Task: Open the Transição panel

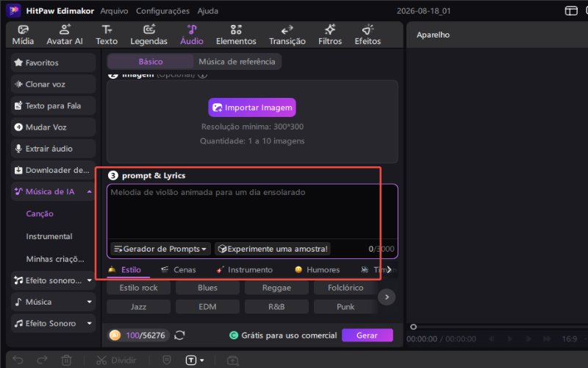Action: [x=287, y=35]
